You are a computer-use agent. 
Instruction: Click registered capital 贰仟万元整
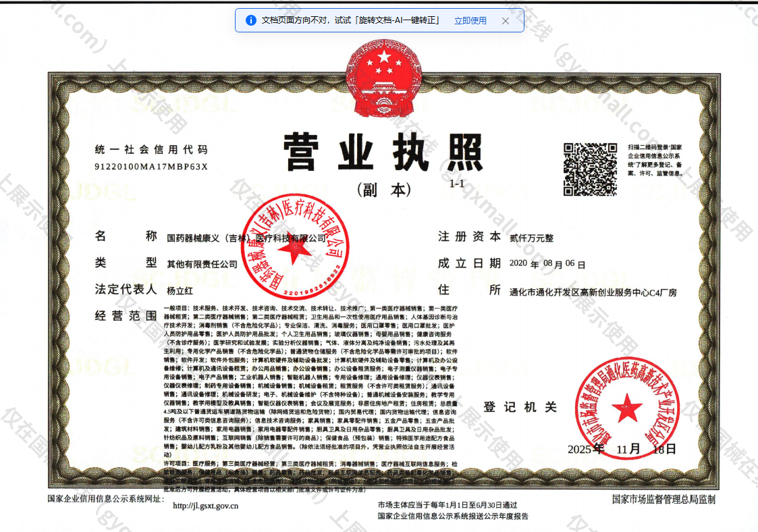[531, 238]
